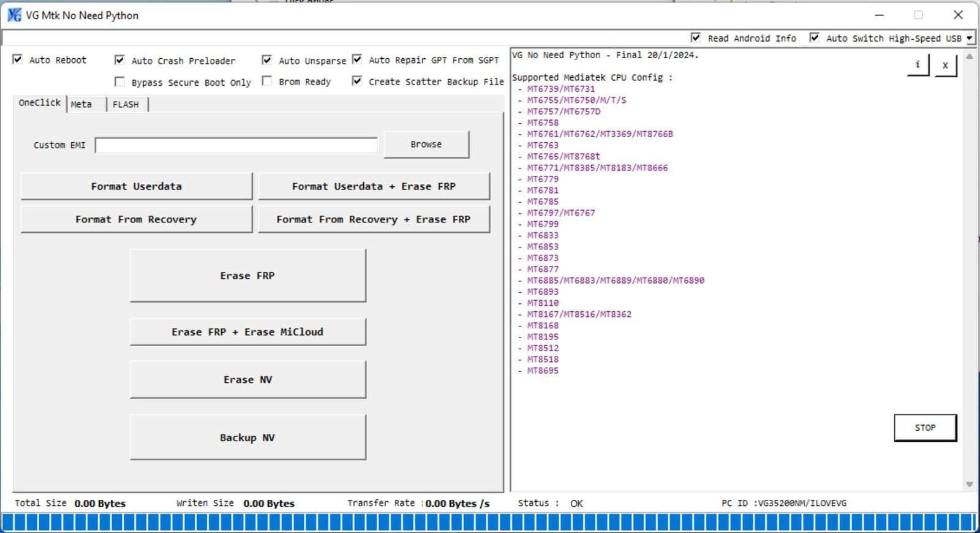Enable Bypass Secure Boot Only
Viewport: 980px width, 533px height.
(x=119, y=81)
